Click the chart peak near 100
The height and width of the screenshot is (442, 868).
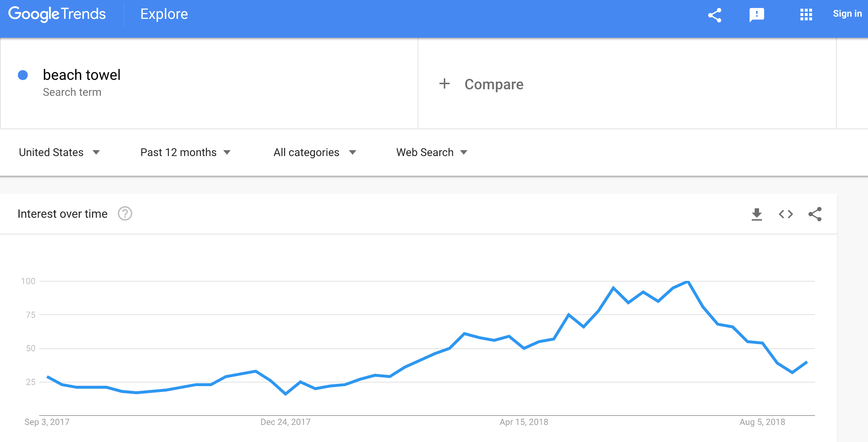coord(687,281)
